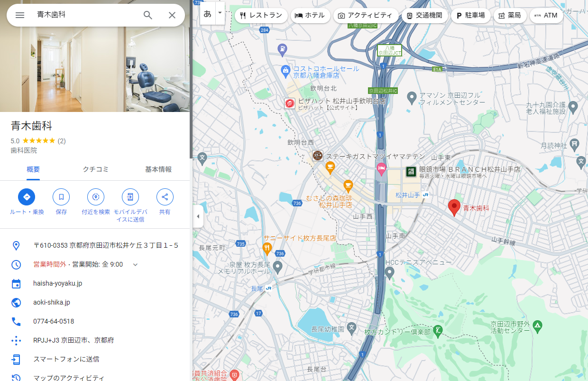Image resolution: width=588 pixels, height=381 pixels.
Task: Switch to the 基本情報 tab
Action: click(x=158, y=169)
